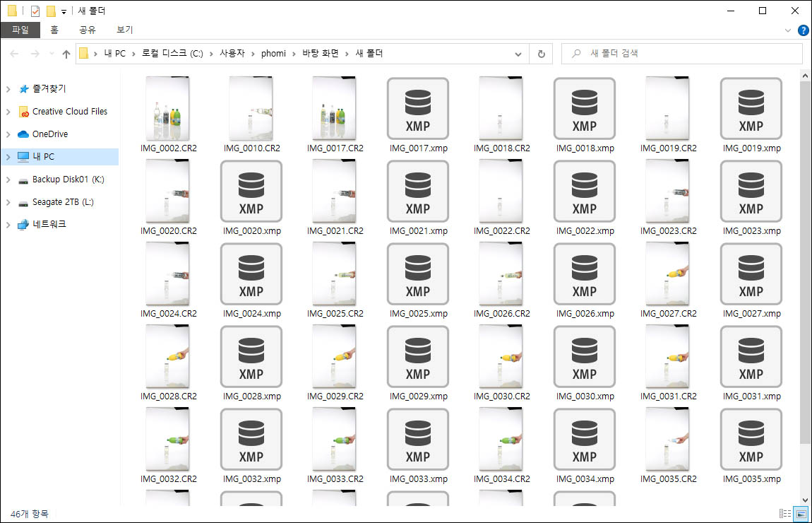Viewport: 812px width, 523px height.
Task: Navigate to 로컬 디스크 (C:) in breadcrumb
Action: [x=172, y=54]
